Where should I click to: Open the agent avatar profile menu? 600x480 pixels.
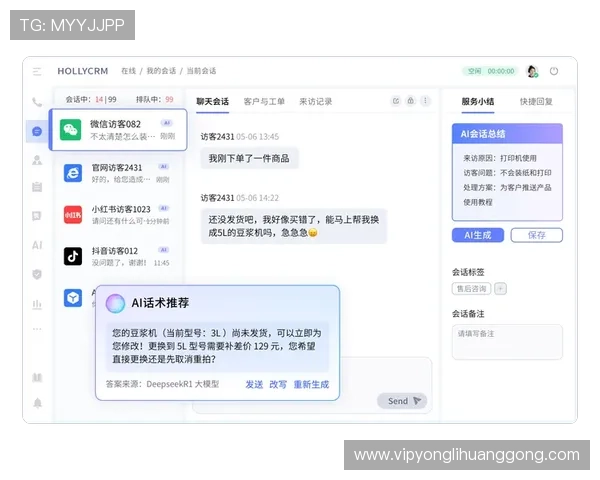pos(532,71)
